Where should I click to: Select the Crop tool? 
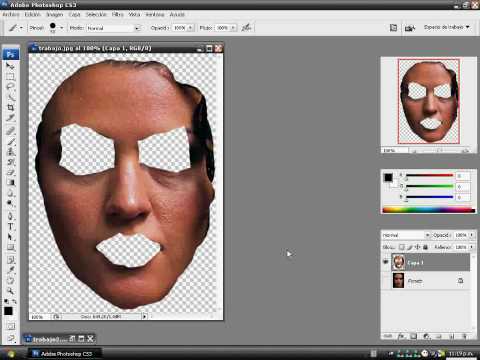10,107
